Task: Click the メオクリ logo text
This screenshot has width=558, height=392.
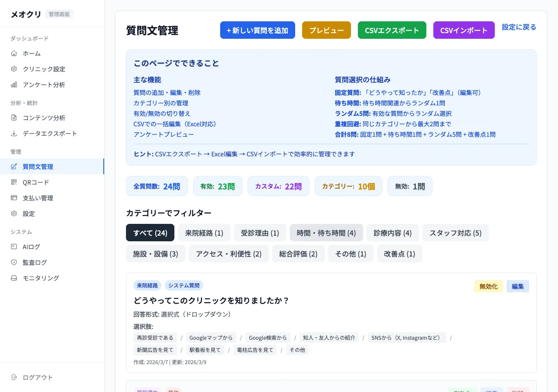Action: click(26, 14)
